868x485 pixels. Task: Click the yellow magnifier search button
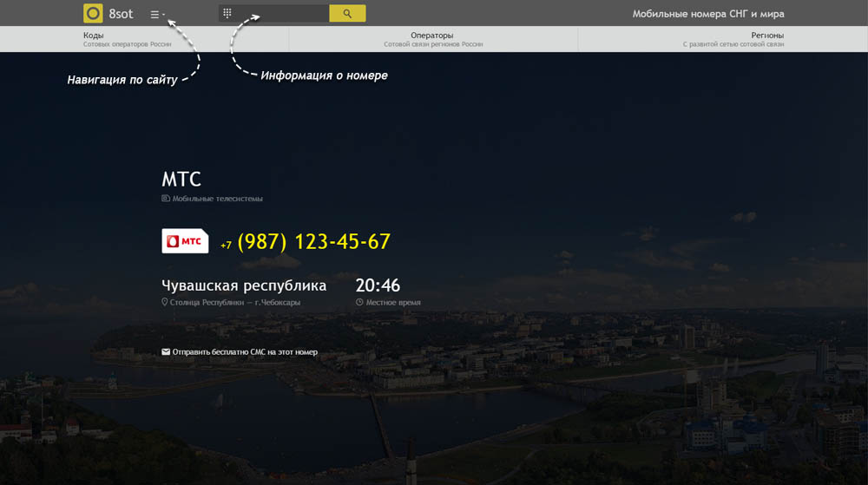point(347,13)
